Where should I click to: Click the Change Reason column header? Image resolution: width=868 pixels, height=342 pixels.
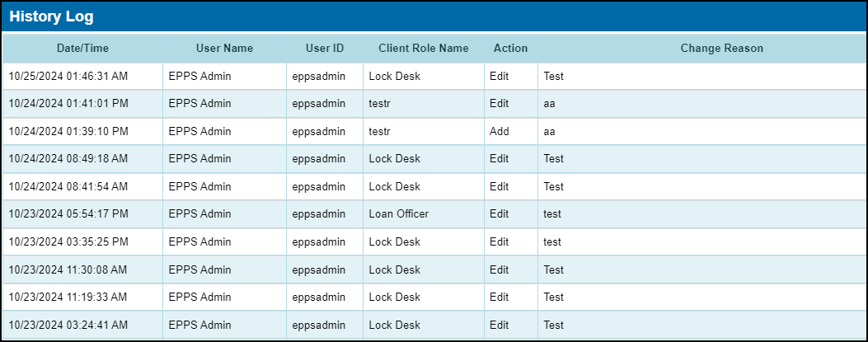pyautogui.click(x=722, y=48)
